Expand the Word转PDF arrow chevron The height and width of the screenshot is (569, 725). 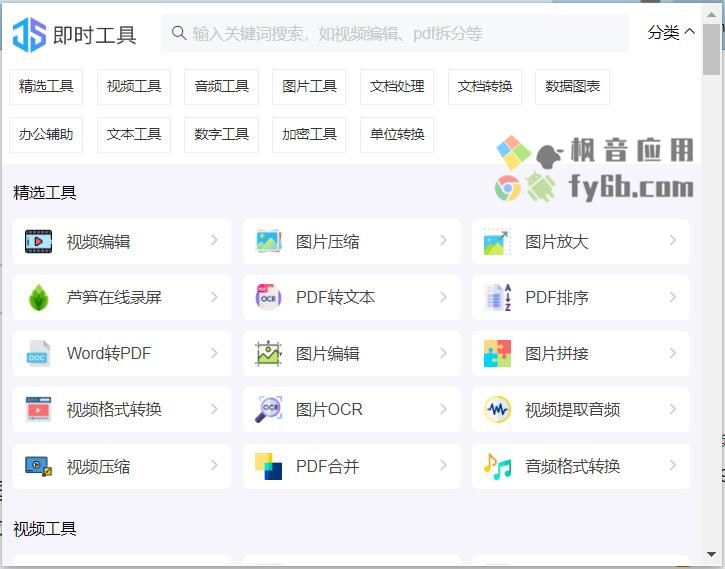coord(214,353)
